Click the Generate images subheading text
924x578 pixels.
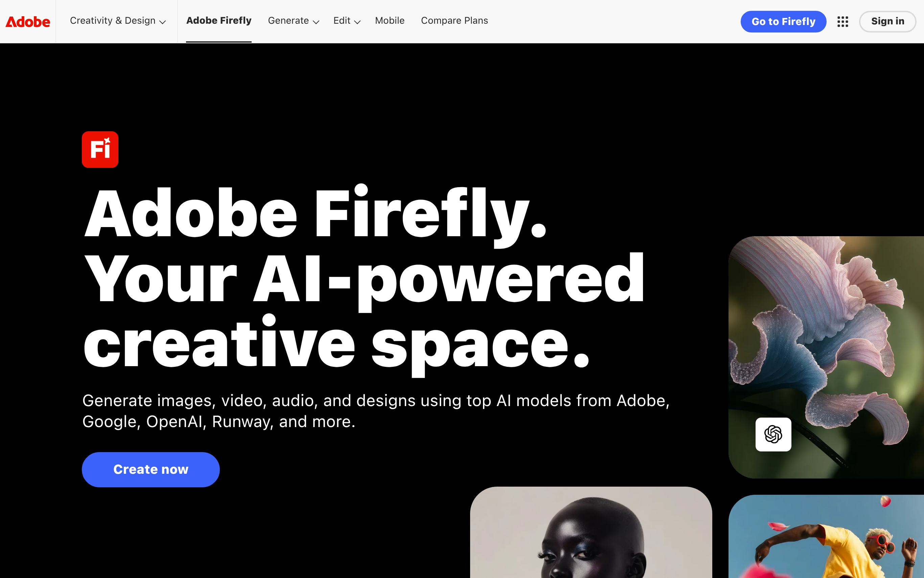tap(376, 411)
